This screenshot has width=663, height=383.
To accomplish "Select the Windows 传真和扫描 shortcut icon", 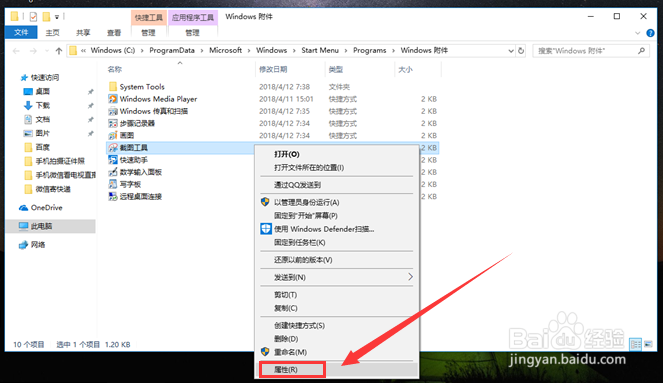I will [112, 111].
